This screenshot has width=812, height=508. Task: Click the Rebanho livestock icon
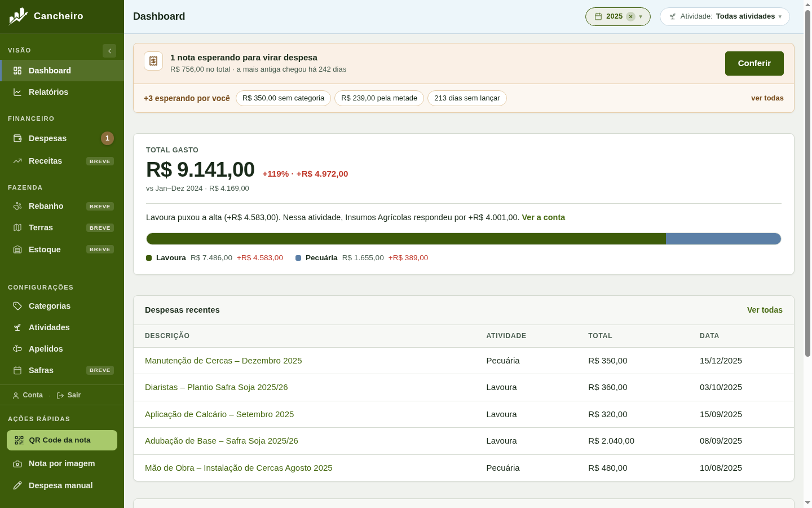[x=17, y=206]
